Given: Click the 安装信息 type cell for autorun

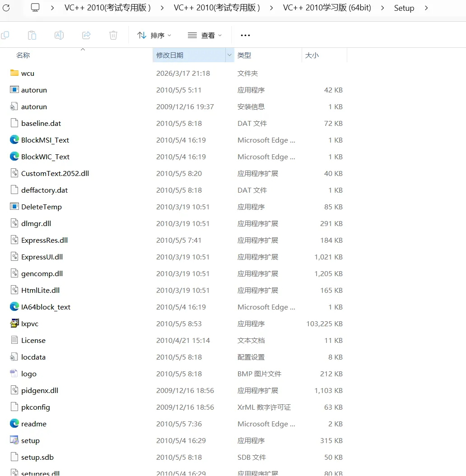Looking at the screenshot, I should click(x=251, y=106).
